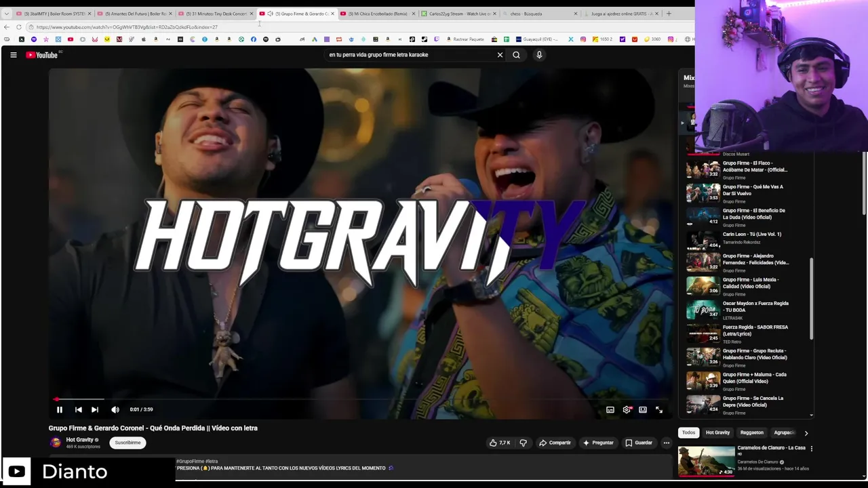Open more actions ellipsis next to Guardar
868x488 pixels.
(x=667, y=443)
